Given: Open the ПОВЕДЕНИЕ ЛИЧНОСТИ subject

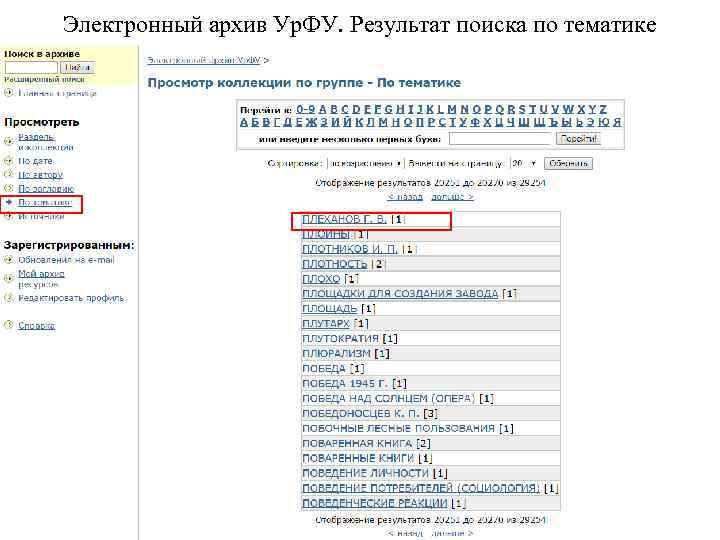Looking at the screenshot, I should [366, 473].
